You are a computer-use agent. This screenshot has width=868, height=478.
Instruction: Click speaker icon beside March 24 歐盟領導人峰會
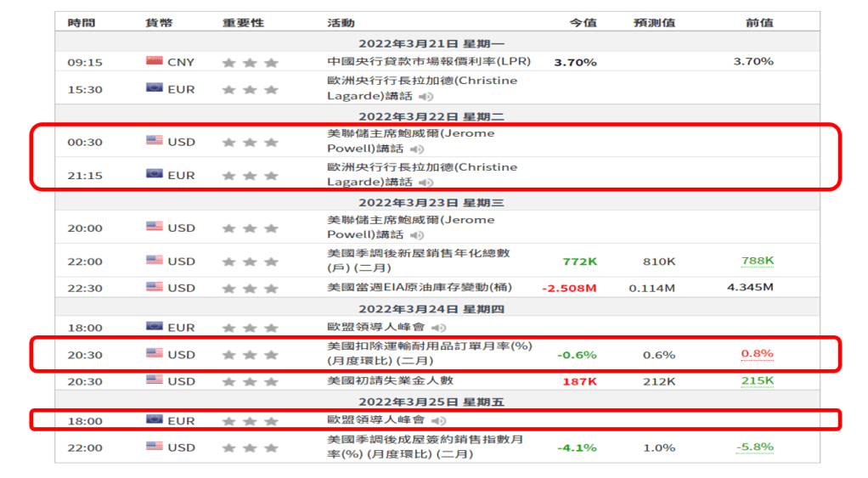pos(438,328)
